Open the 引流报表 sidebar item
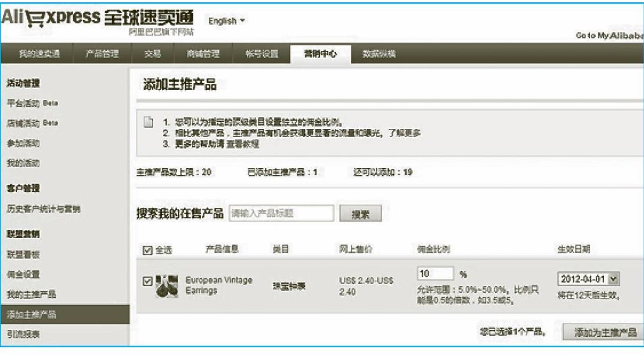The width and height of the screenshot is (644, 356). coord(23,334)
